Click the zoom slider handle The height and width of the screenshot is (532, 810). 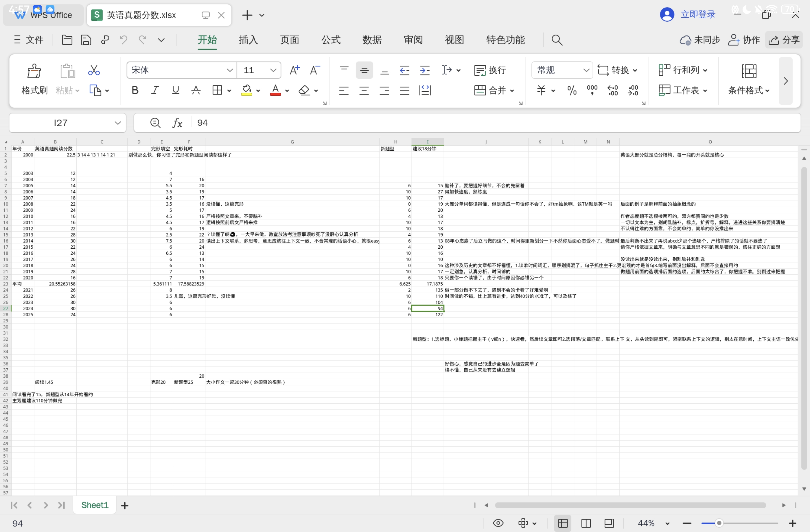click(719, 523)
